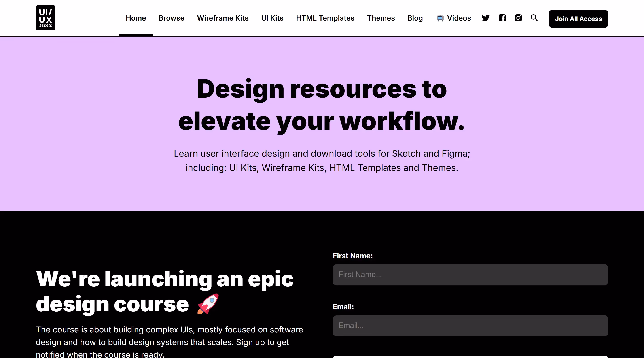
Task: Click the Design resources hero headline
Action: 322,105
